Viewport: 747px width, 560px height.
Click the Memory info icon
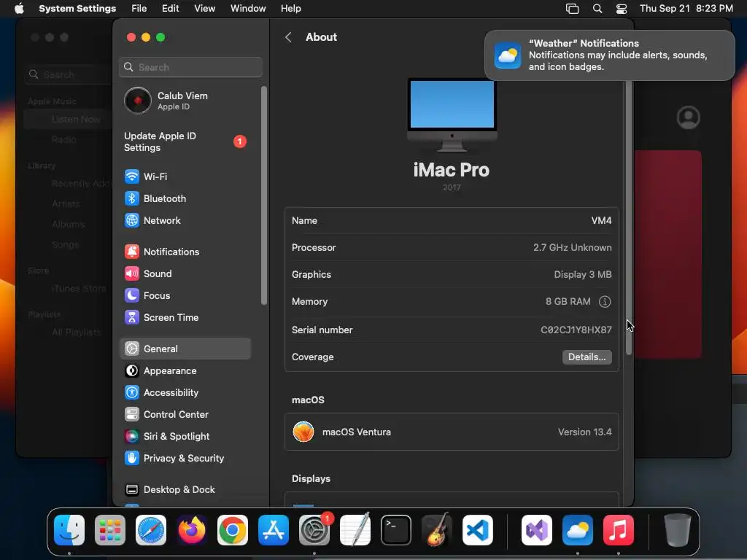(605, 302)
